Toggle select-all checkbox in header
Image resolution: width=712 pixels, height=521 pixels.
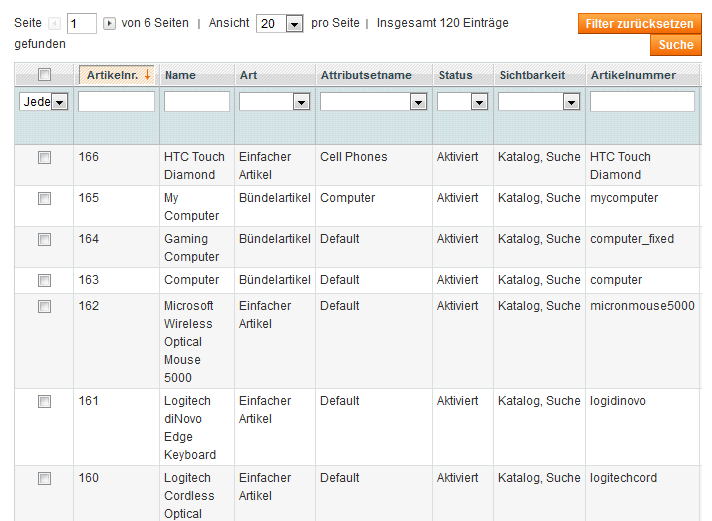(x=44, y=74)
